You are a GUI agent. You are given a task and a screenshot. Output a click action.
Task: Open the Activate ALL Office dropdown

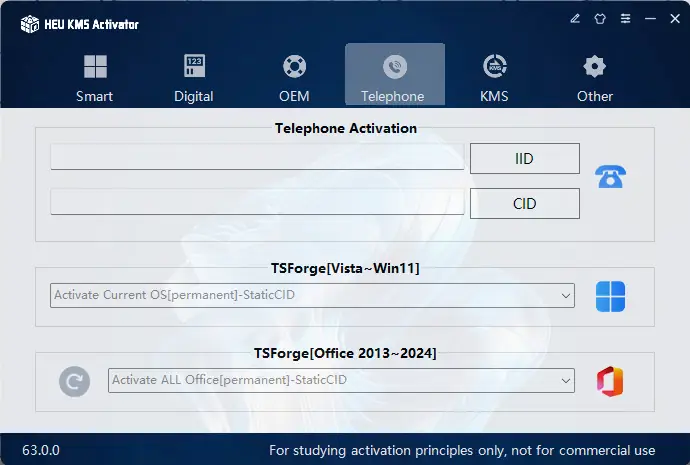(341, 380)
